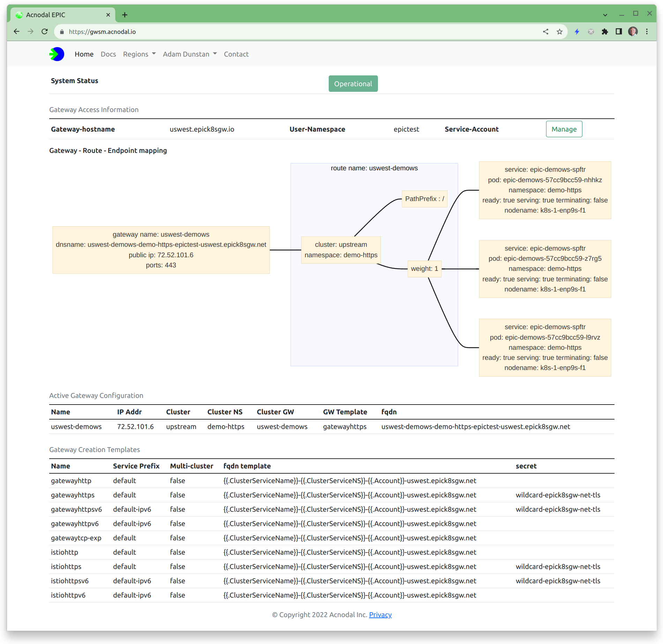The image size is (663, 644).
Task: Select the gateway name uswest-demows node
Action: pos(161,250)
